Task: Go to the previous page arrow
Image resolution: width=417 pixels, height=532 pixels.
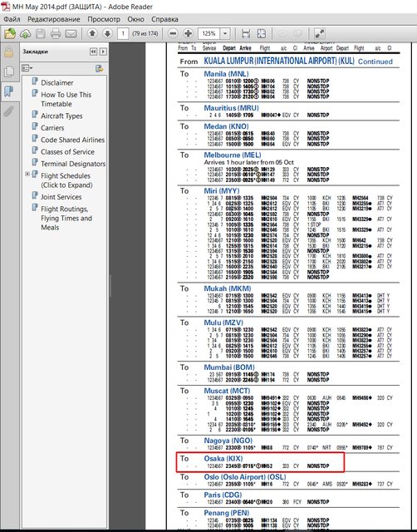Action: point(92,33)
